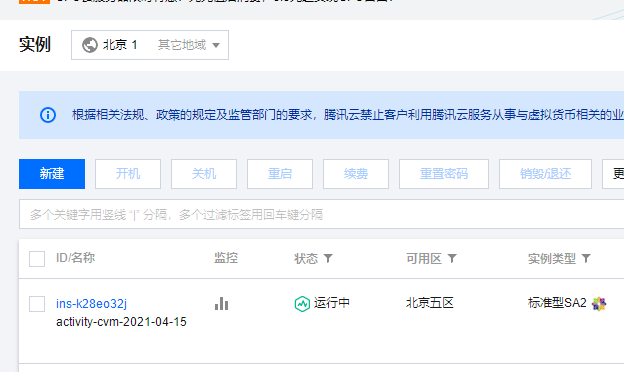624x372 pixels.
Task: Click the 运行中 status text
Action: (x=332, y=303)
